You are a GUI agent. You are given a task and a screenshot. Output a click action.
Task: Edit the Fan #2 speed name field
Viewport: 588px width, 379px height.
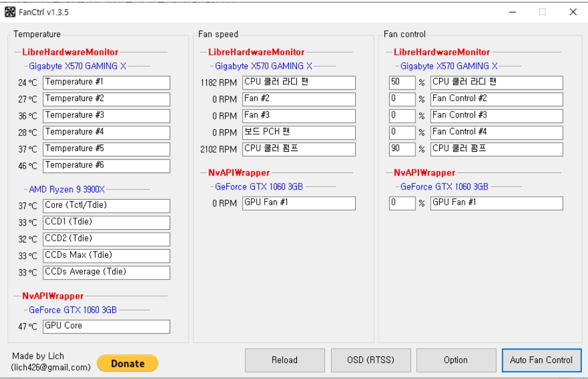298,99
